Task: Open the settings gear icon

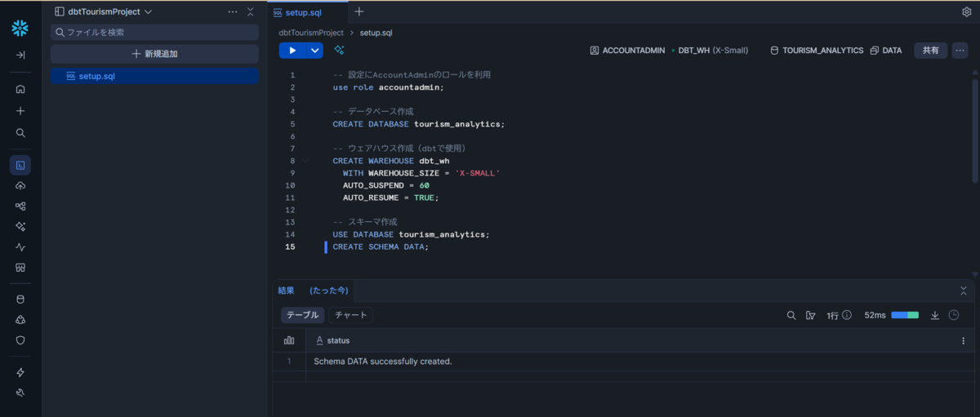Action: (967, 12)
